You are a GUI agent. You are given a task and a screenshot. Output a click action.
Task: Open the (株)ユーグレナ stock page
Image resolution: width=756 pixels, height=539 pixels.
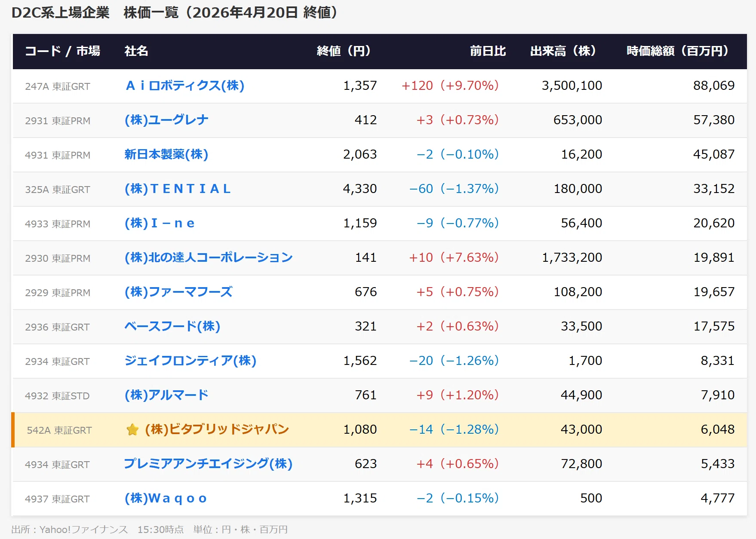[166, 120]
